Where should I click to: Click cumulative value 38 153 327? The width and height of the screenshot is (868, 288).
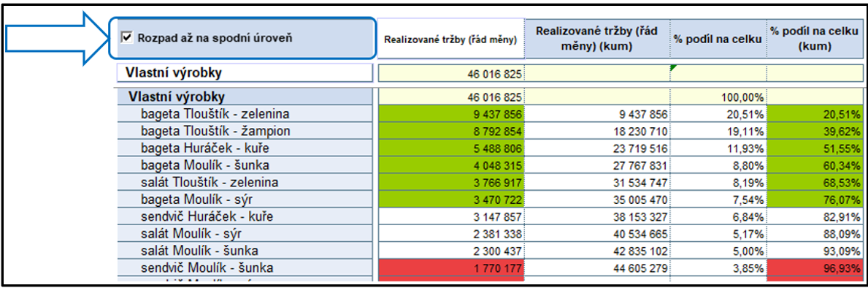pos(597,216)
